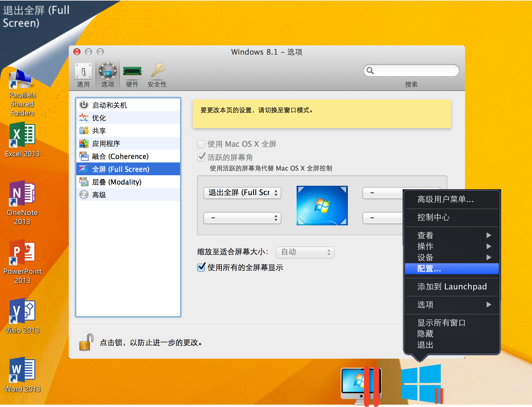Choose 显示所有窗口 menu item

[452, 323]
